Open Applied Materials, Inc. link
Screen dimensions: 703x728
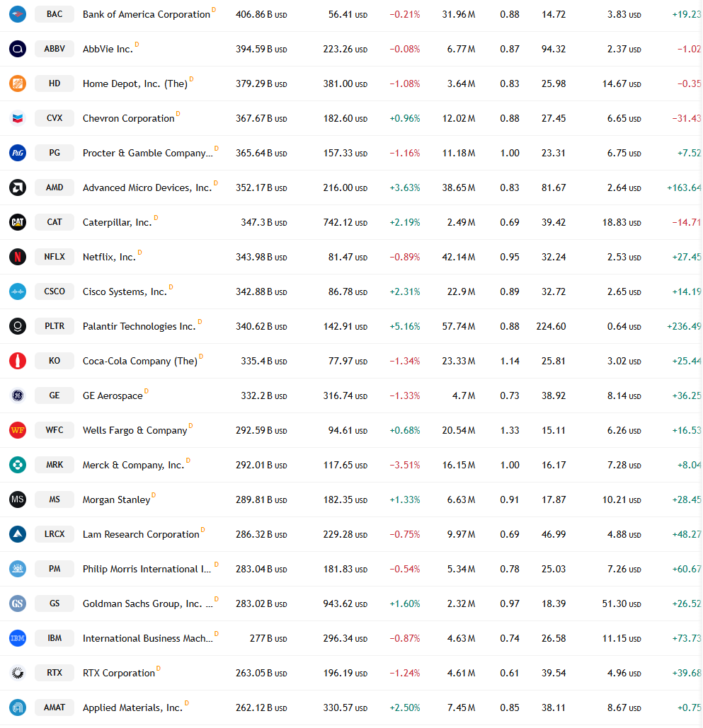[133, 708]
